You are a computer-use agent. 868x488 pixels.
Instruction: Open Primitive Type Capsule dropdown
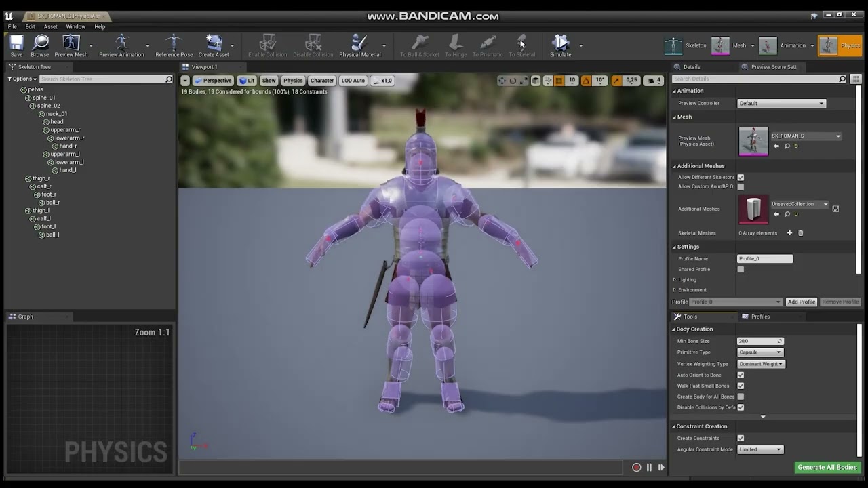point(760,352)
